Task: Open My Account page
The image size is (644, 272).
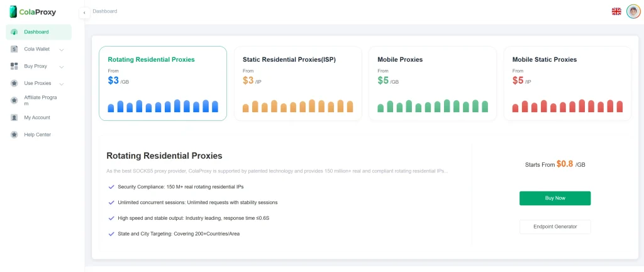Action: (x=38, y=118)
